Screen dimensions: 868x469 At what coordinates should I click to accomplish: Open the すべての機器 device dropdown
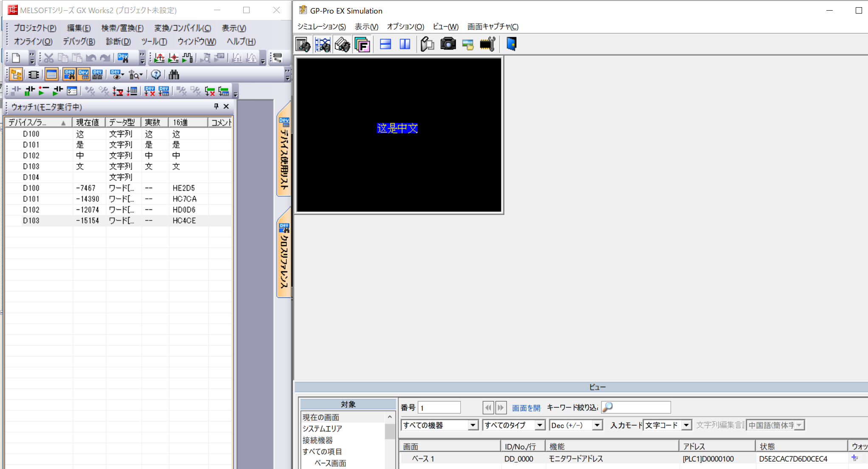pos(472,425)
